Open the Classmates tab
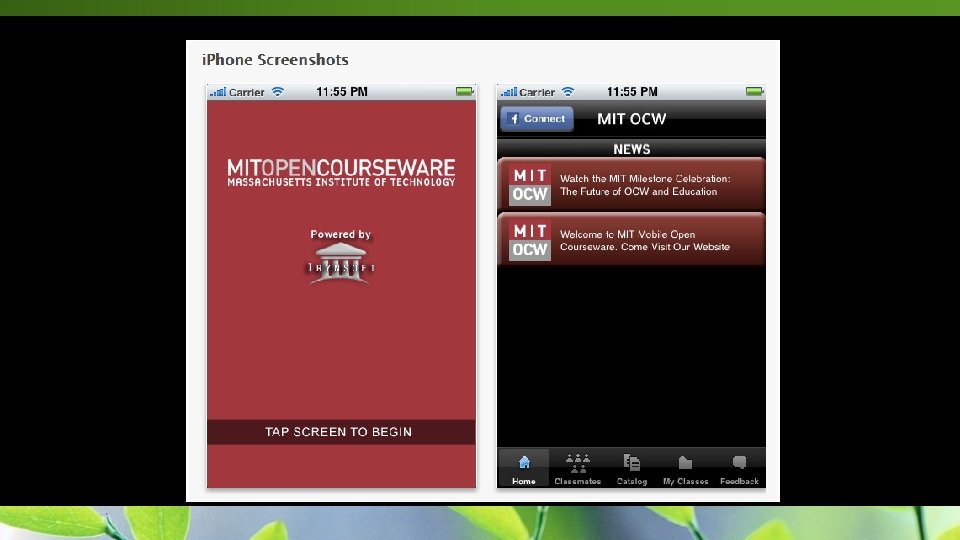Image resolution: width=960 pixels, height=540 pixels. pyautogui.click(x=577, y=469)
